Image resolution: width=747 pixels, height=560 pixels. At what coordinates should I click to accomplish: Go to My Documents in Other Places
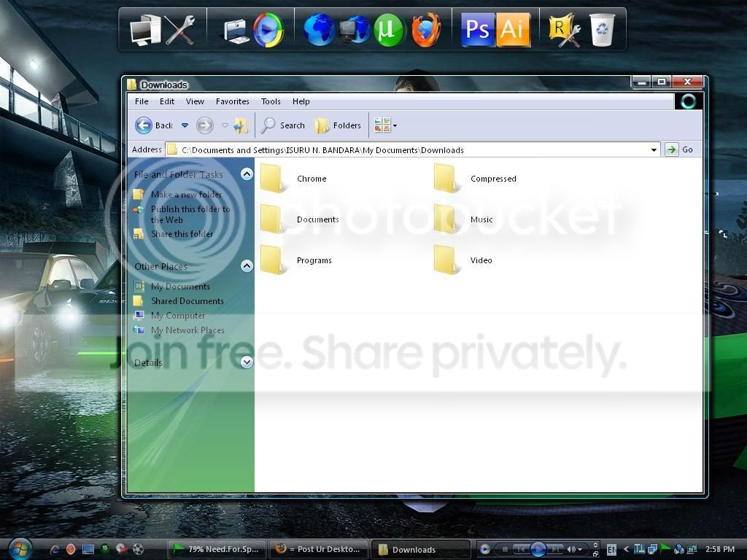coord(180,287)
